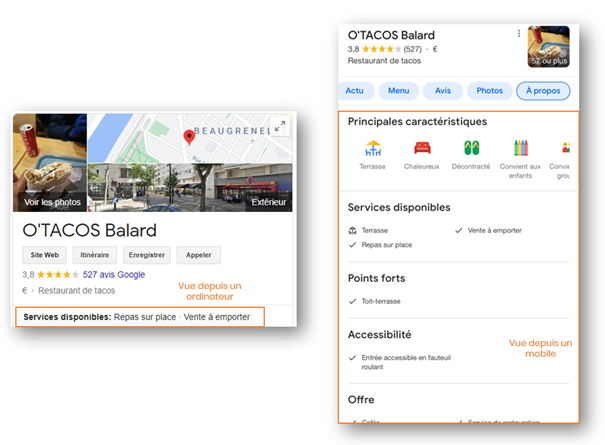Click the 'O'TACOS Balard' title in desktop view
Viewport: 605px width, 445px height.
point(90,230)
